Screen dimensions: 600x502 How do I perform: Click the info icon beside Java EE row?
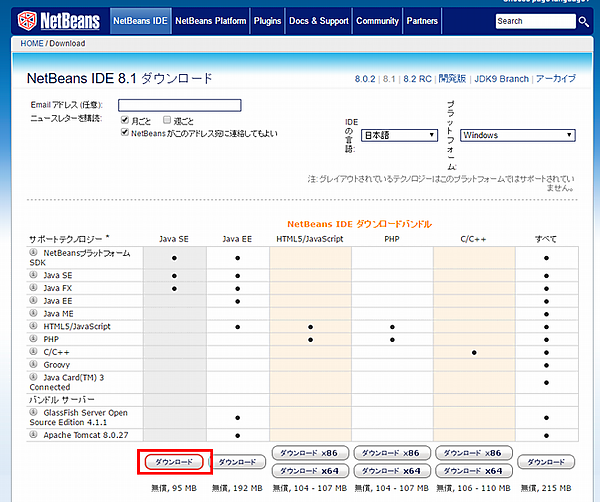[34, 300]
